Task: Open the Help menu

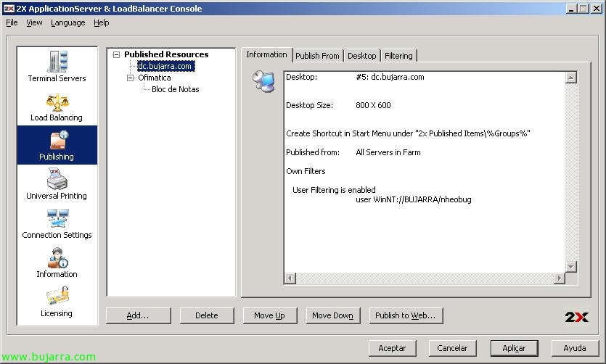Action: tap(102, 22)
